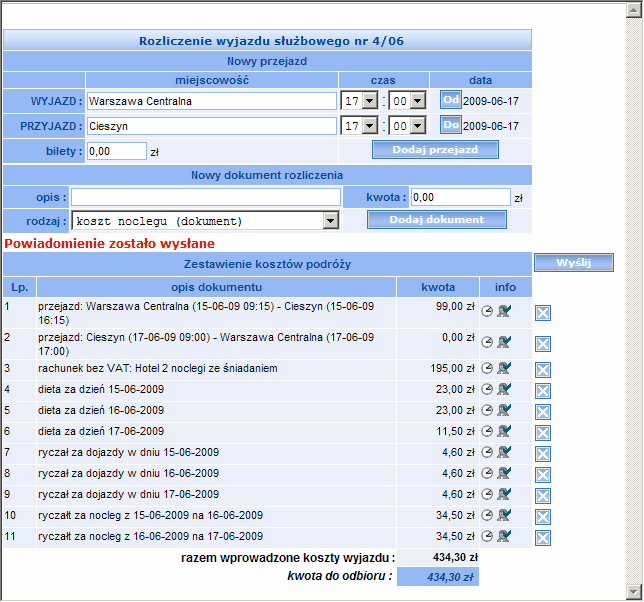Screen dimensions: 644x602
Task: Click Do date picker button
Action: 451,125
